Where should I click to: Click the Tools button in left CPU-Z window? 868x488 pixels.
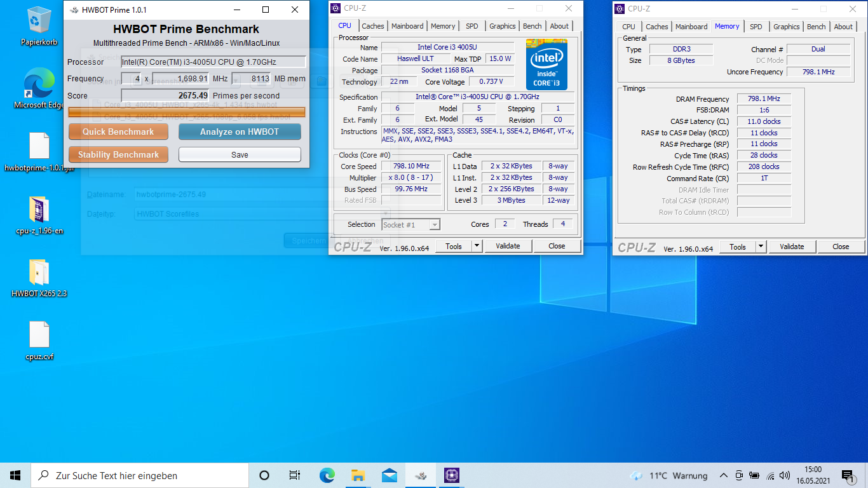[x=454, y=246]
